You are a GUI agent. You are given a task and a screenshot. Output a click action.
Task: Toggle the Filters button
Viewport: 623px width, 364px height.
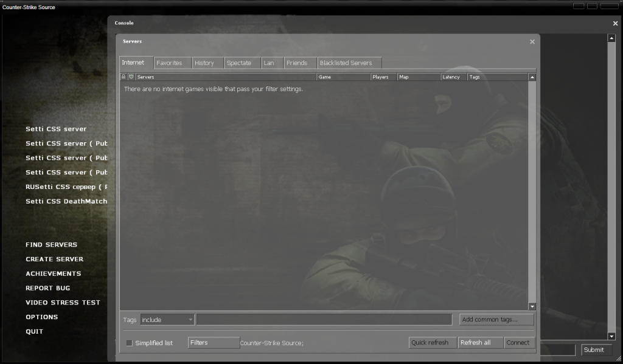(x=214, y=343)
